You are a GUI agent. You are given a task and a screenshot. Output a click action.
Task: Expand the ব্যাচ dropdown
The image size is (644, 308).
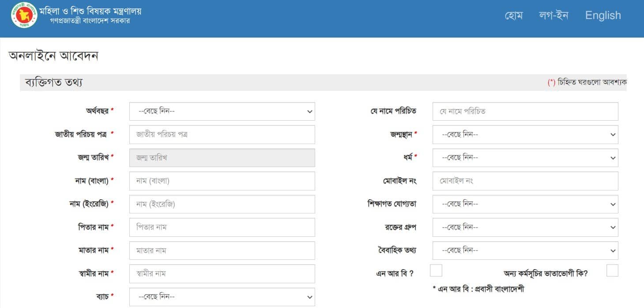tap(222, 297)
